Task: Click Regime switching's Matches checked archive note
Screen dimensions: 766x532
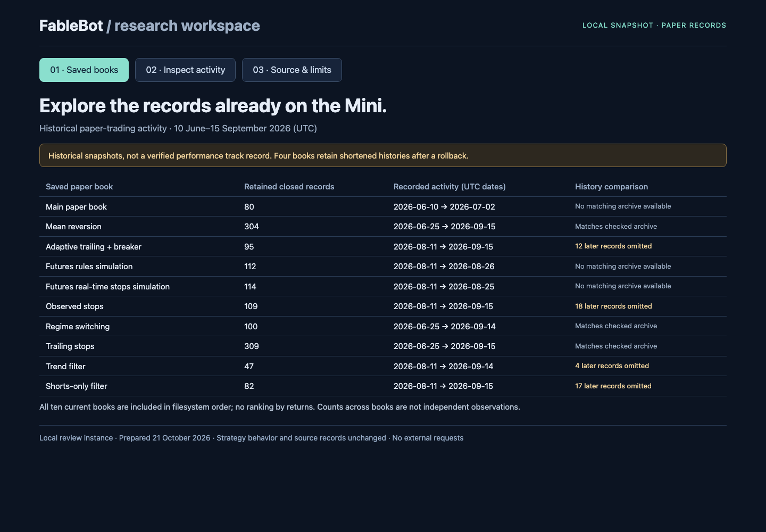Action: 616,326
